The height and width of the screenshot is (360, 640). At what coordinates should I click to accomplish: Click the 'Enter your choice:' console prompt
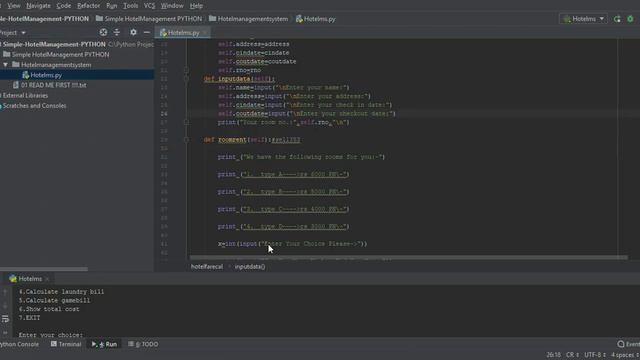51,335
